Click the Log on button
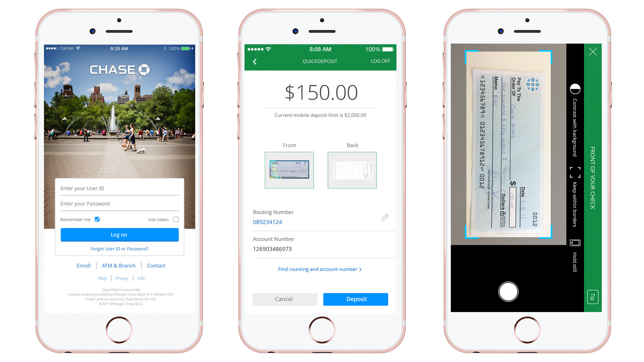Viewport: 644px width, 362px height. coord(119,234)
